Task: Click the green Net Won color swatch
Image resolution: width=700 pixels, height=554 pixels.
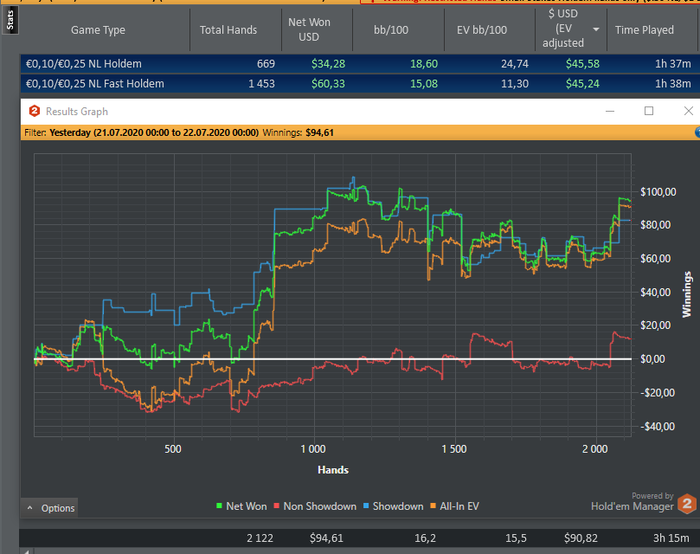Action: (x=219, y=506)
